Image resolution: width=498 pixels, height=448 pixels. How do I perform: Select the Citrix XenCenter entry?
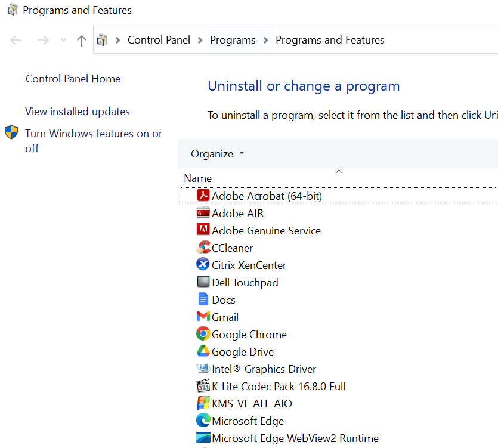tap(249, 265)
